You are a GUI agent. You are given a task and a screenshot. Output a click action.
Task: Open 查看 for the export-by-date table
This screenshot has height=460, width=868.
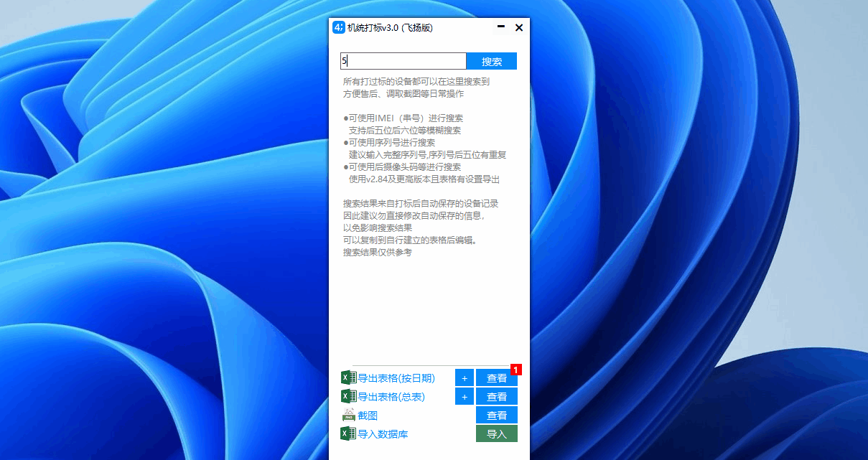(x=496, y=378)
